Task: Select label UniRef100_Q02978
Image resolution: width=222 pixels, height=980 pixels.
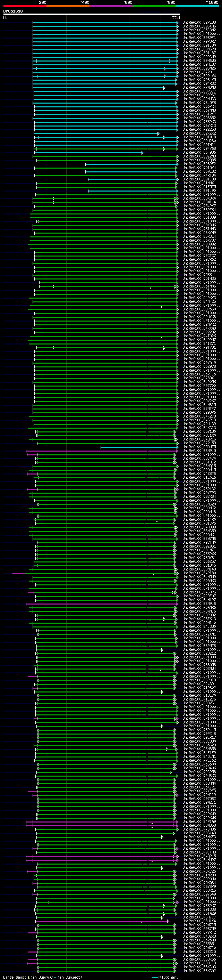Action: click(x=199, y=367)
